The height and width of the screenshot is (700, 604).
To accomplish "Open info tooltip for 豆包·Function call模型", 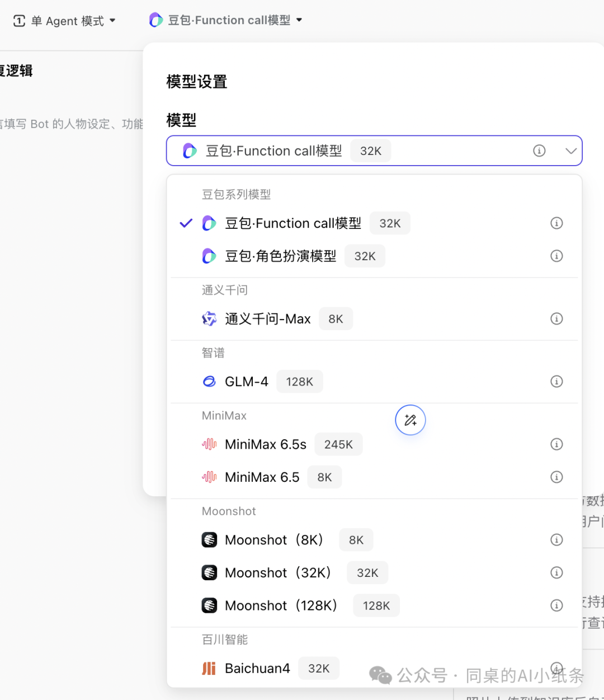I will 556,223.
